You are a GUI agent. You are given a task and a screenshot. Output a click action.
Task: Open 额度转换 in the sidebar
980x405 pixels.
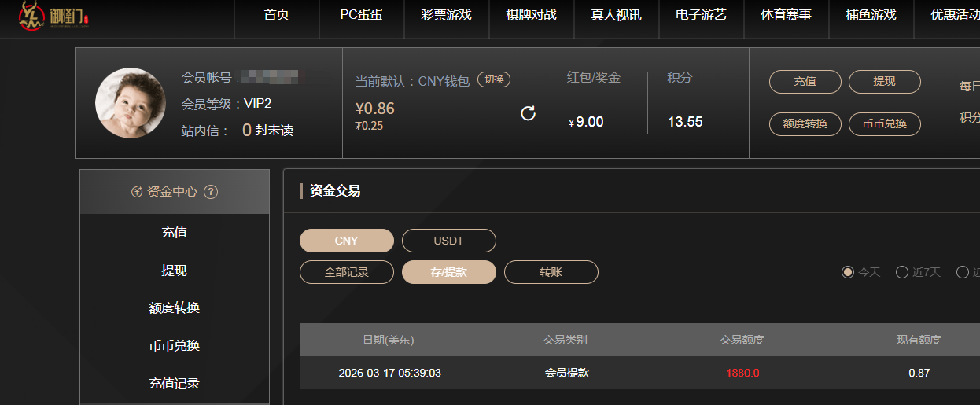[x=175, y=308]
